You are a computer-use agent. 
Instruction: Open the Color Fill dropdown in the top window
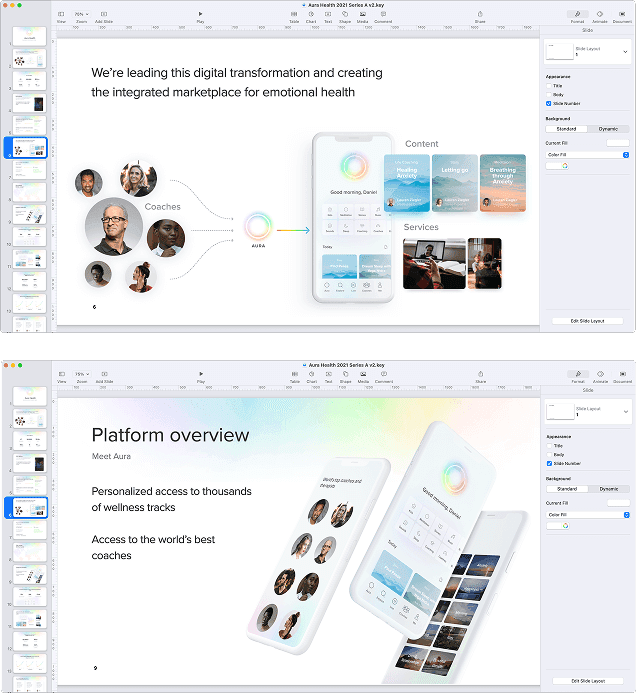click(587, 154)
